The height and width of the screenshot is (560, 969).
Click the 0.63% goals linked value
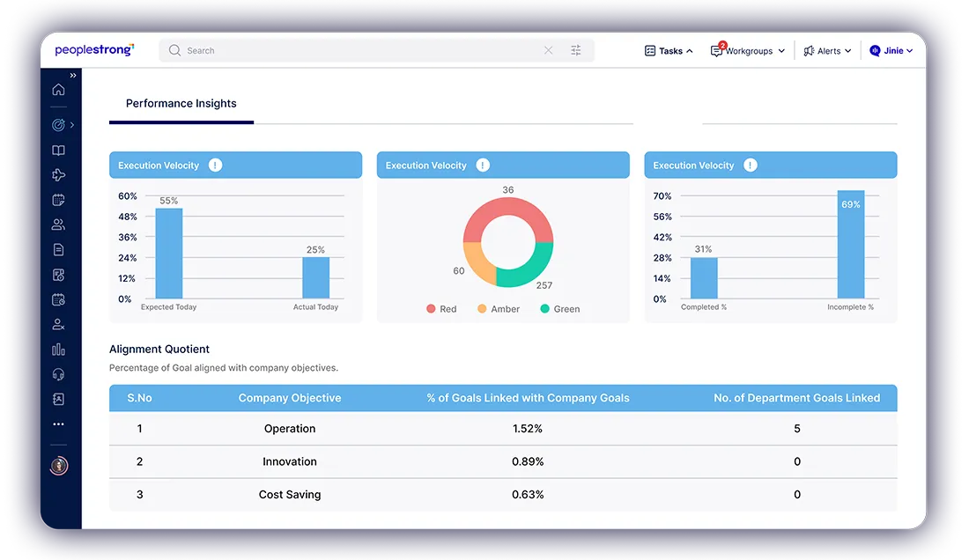(528, 495)
